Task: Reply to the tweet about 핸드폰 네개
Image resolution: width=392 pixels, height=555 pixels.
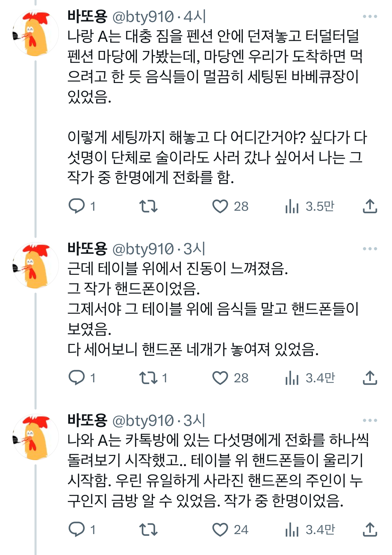Action: point(77,377)
